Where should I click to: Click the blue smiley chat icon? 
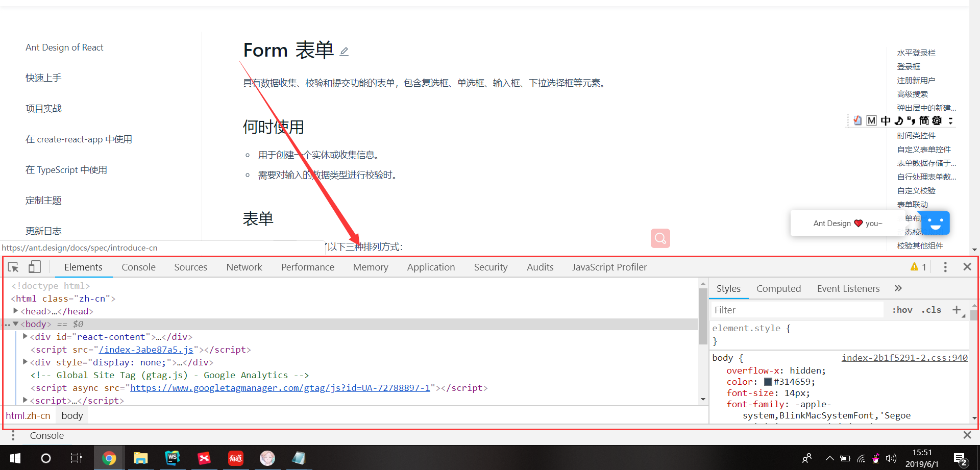point(935,223)
